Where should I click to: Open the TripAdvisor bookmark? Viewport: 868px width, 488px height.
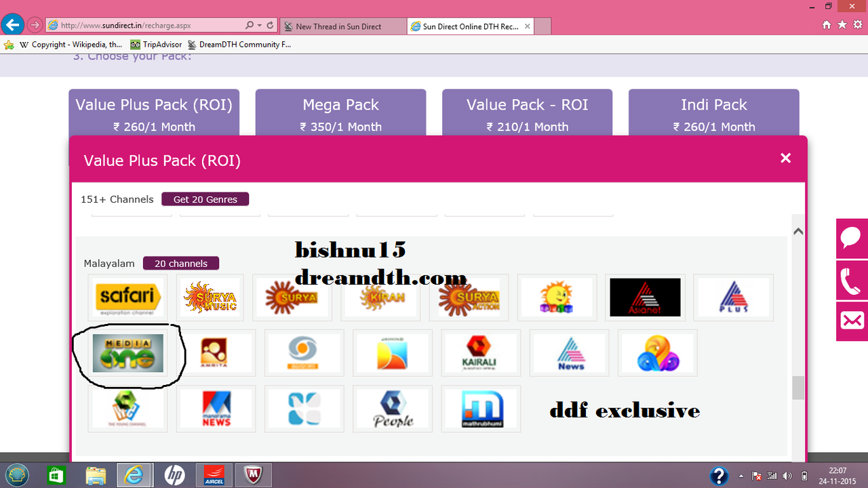click(x=157, y=45)
